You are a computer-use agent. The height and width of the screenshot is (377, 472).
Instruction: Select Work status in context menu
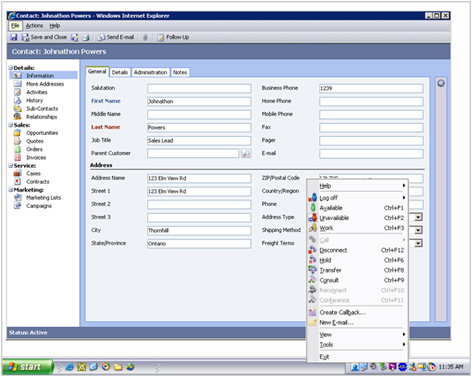point(357,228)
